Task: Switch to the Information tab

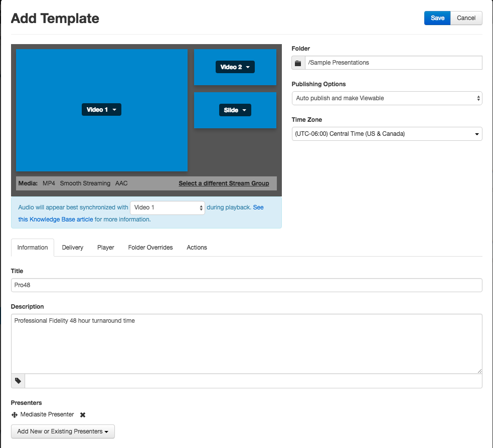Action: click(x=33, y=248)
